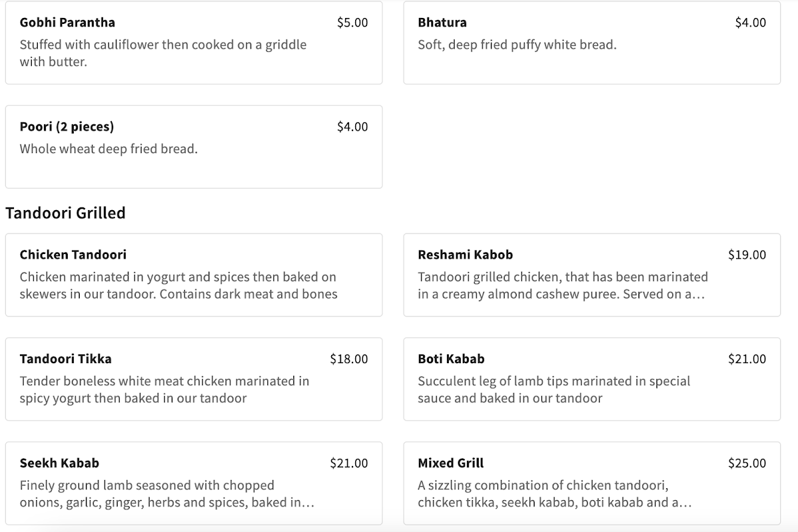This screenshot has height=532, width=798.
Task: Click the $19.00 Reshami Kabob price
Action: [x=747, y=255]
